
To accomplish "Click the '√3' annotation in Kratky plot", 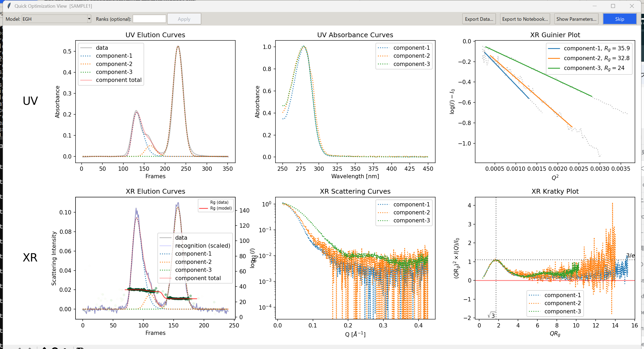I will 491,315.
